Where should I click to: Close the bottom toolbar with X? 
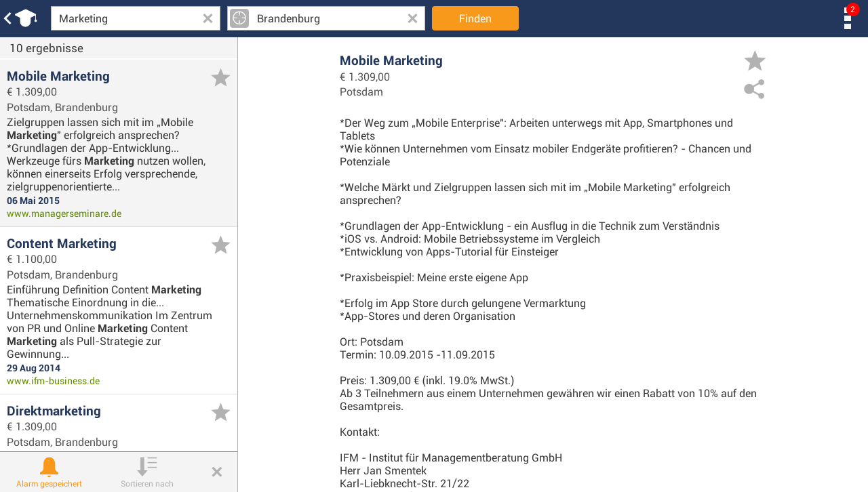(217, 472)
